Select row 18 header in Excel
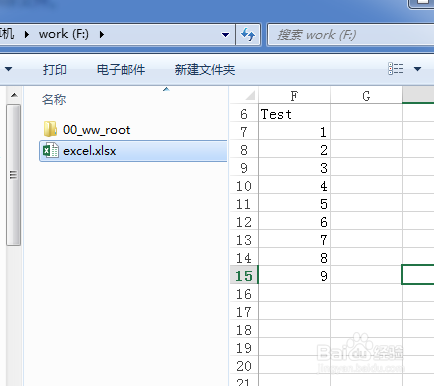Image resolution: width=434 pixels, height=386 pixels. pyautogui.click(x=244, y=330)
